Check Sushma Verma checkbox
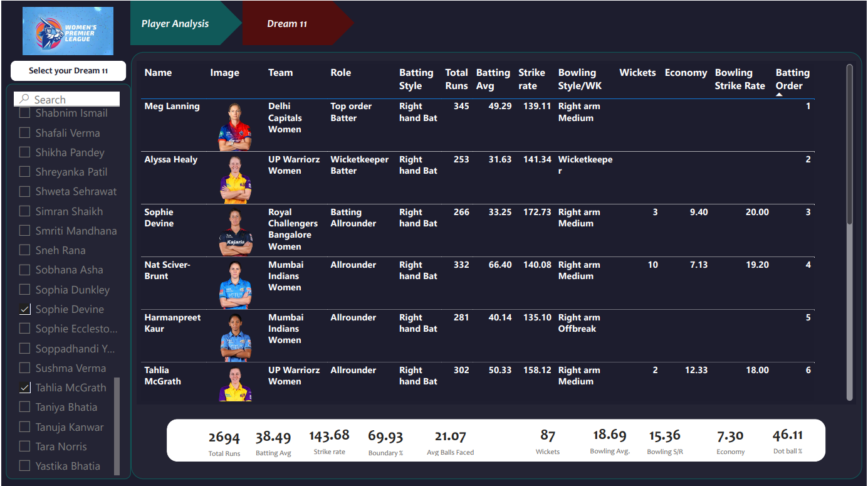This screenshot has width=868, height=486. point(24,368)
